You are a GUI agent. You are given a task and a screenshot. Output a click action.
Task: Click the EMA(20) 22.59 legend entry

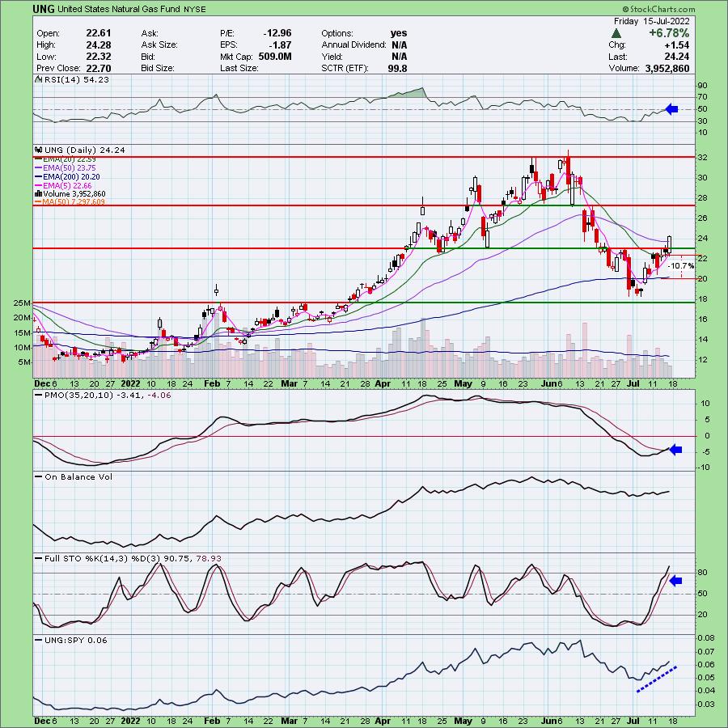click(x=69, y=159)
